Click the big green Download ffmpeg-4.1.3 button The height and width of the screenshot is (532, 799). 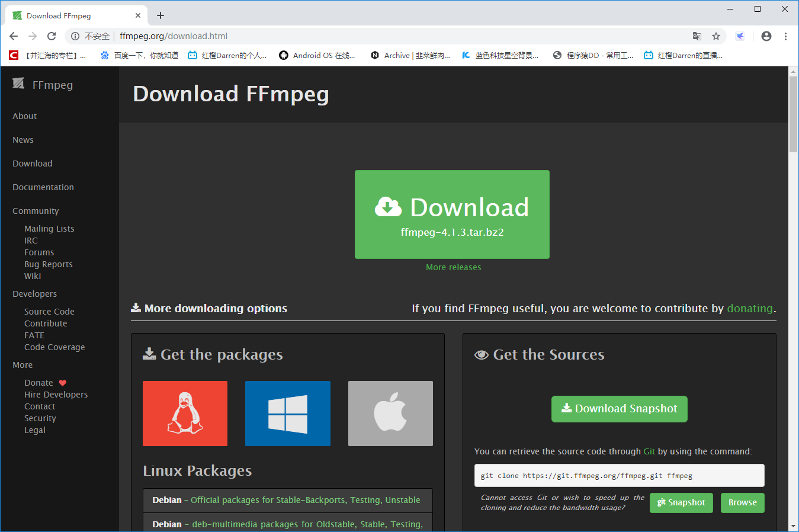click(x=452, y=214)
